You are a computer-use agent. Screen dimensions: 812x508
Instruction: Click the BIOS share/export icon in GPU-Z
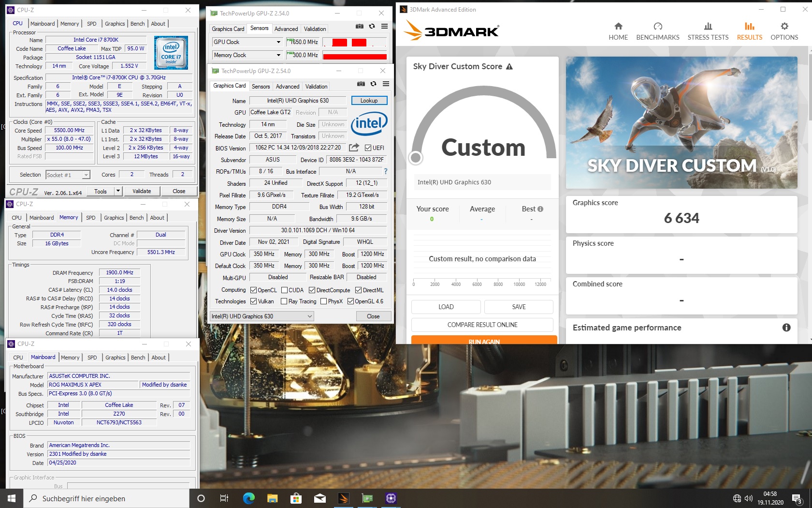point(354,148)
